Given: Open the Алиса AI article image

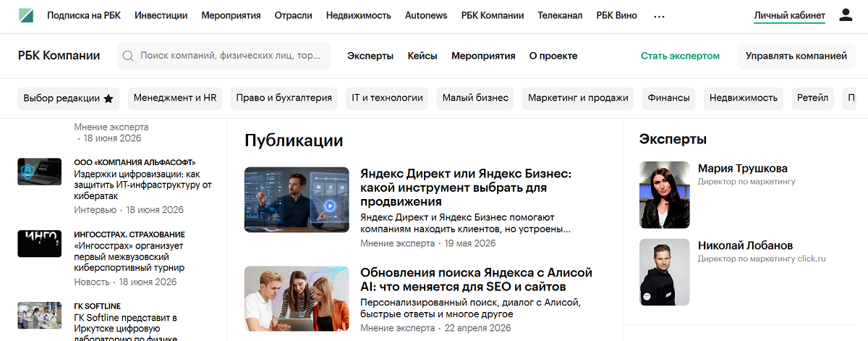Looking at the screenshot, I should point(298,298).
